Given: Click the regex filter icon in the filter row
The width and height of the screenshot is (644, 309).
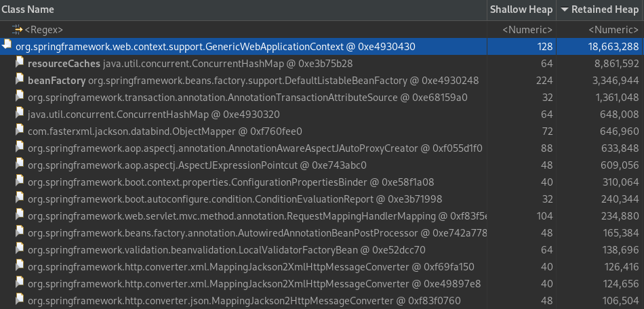Looking at the screenshot, I should pos(17,29).
